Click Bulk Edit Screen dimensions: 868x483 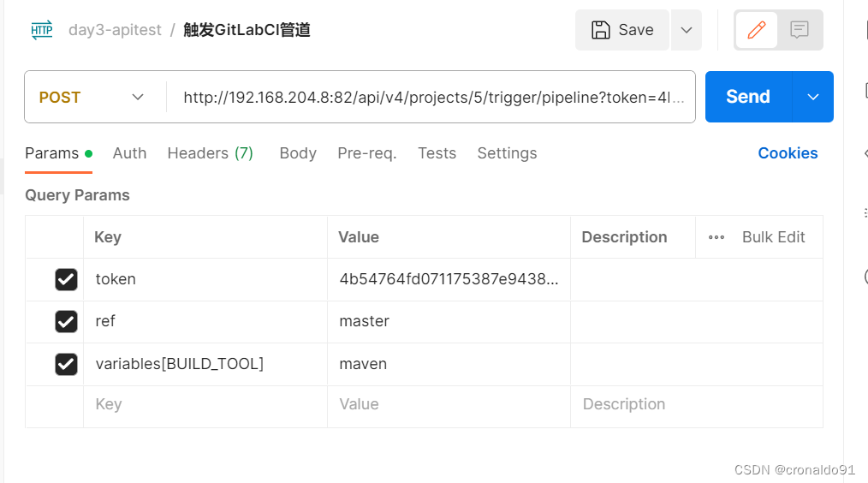(773, 237)
